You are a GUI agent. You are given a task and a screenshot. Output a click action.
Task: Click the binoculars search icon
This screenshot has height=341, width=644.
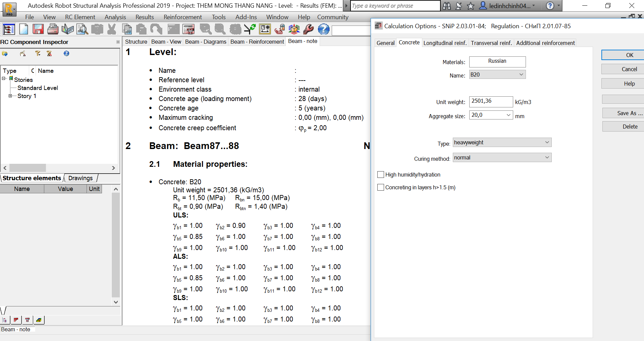tap(447, 6)
